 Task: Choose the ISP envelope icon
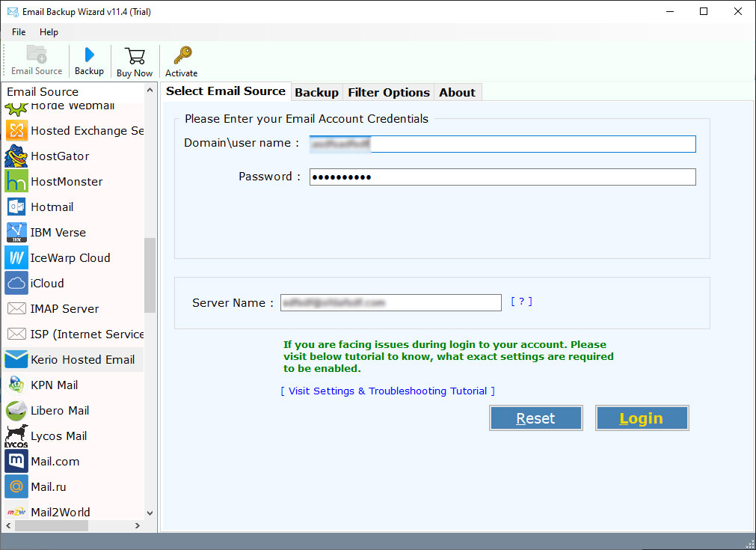(16, 334)
